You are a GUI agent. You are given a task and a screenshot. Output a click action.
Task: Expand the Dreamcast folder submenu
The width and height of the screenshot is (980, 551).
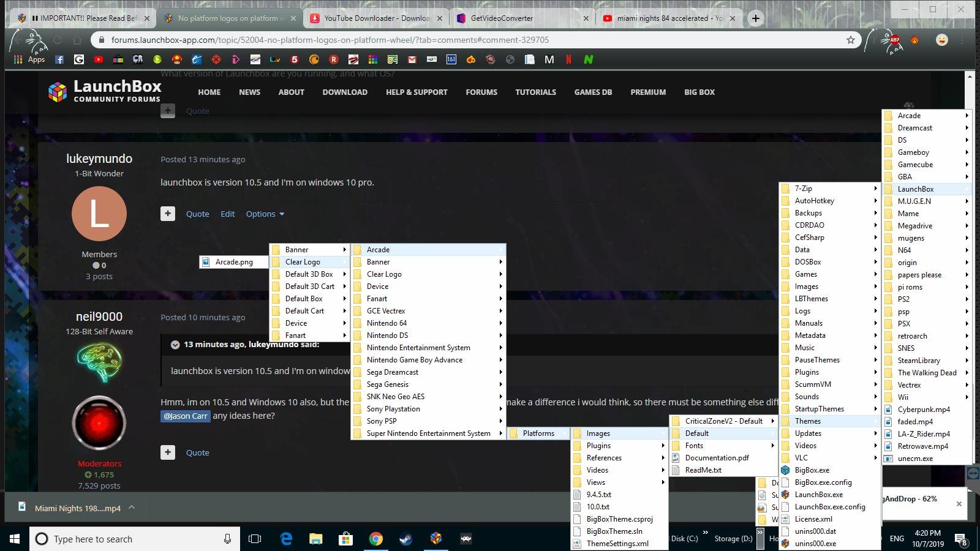click(927, 128)
